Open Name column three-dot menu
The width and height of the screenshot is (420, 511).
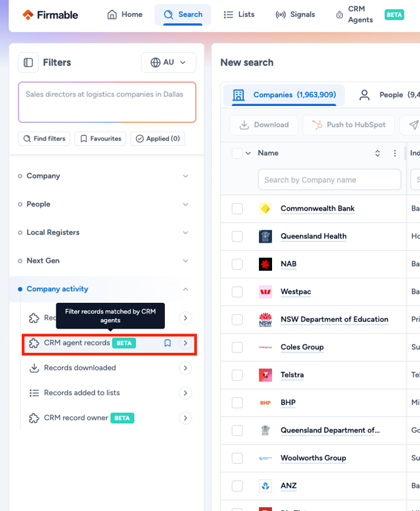(x=394, y=153)
